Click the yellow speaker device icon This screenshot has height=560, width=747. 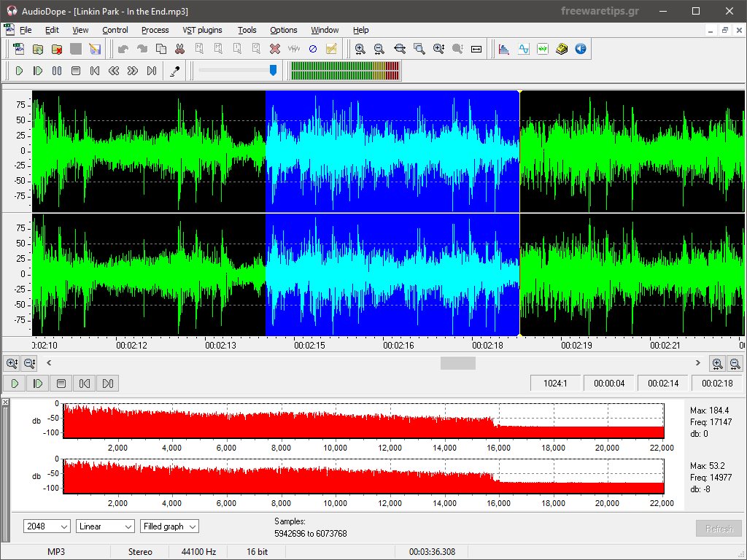point(560,49)
